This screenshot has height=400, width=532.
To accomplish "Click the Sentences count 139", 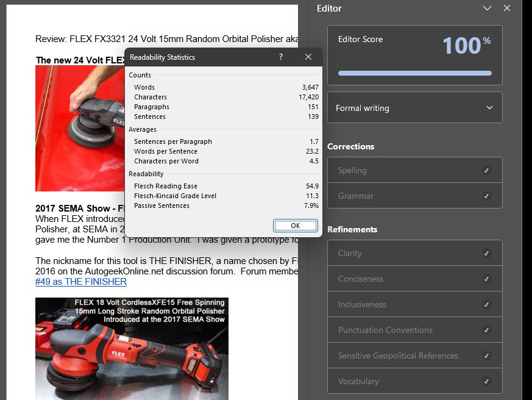I will click(x=313, y=117).
